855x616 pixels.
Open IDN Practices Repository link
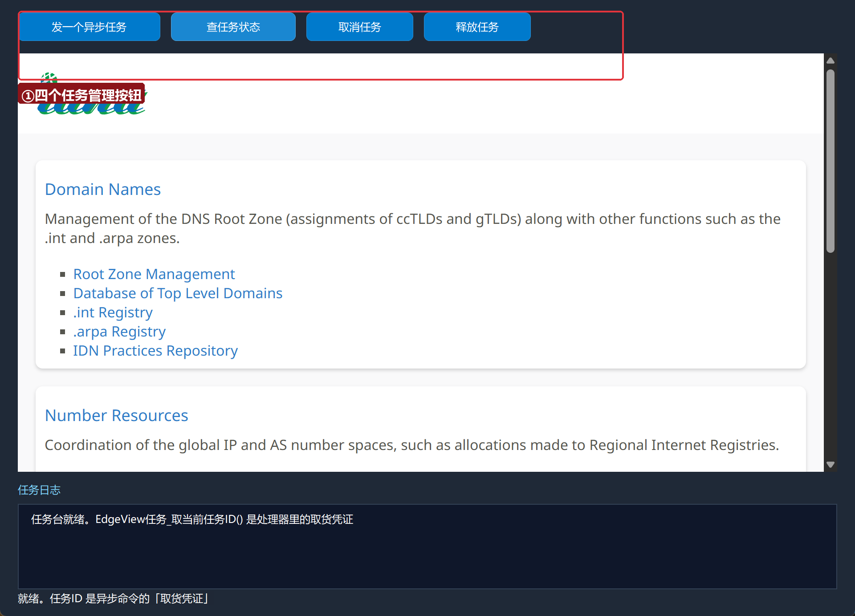click(x=155, y=351)
